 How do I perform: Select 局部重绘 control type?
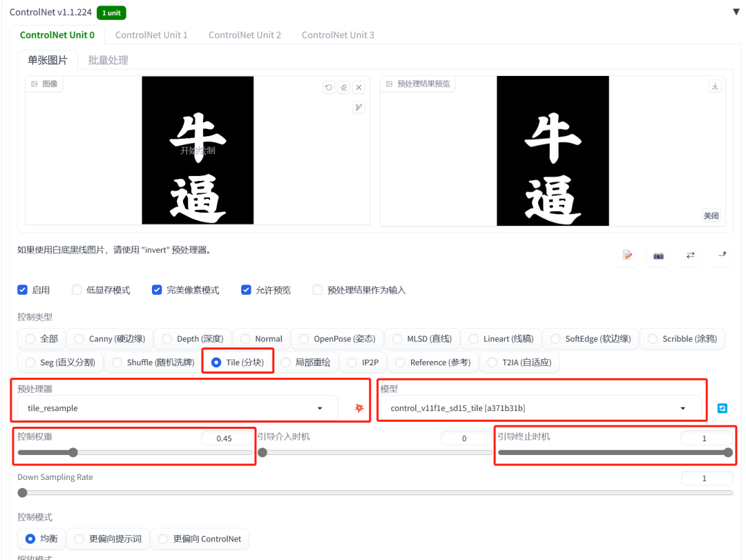(305, 363)
